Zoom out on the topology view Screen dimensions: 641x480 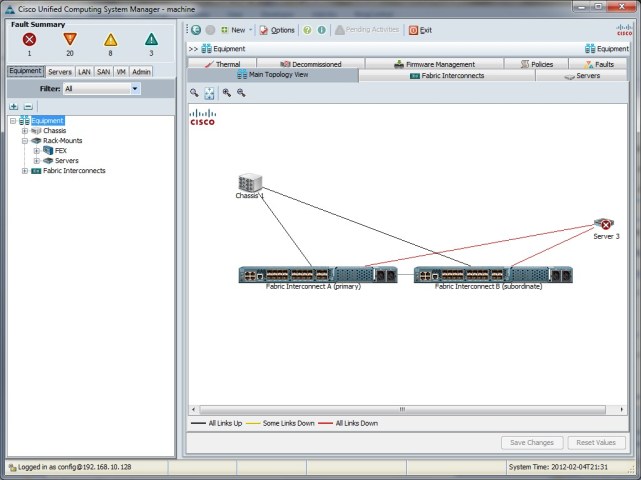241,93
